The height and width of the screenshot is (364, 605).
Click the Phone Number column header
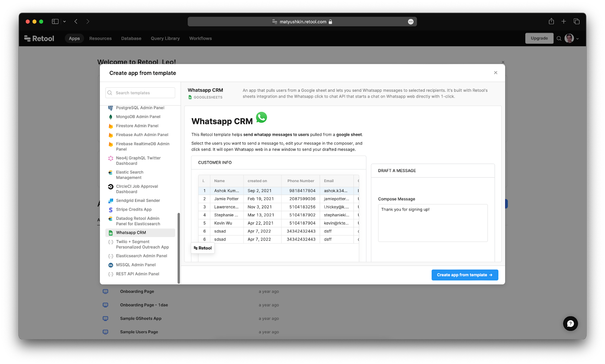coord(301,181)
